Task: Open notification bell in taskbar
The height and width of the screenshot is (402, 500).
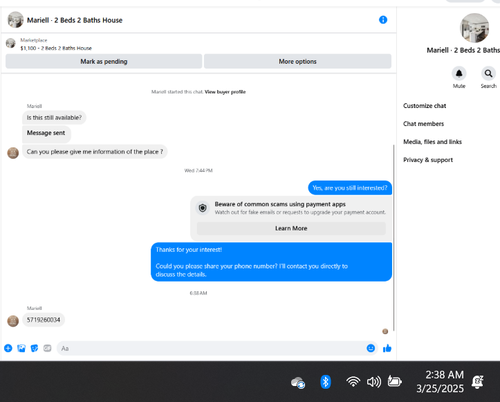Action: (477, 382)
